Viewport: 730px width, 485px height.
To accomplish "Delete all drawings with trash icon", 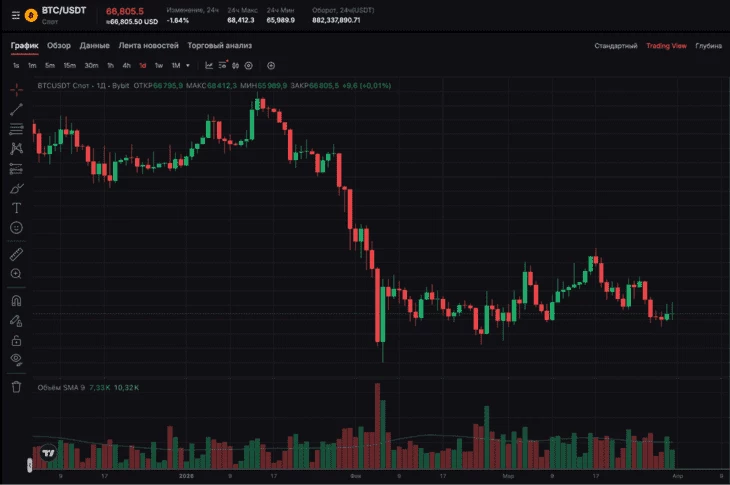I will 16,386.
